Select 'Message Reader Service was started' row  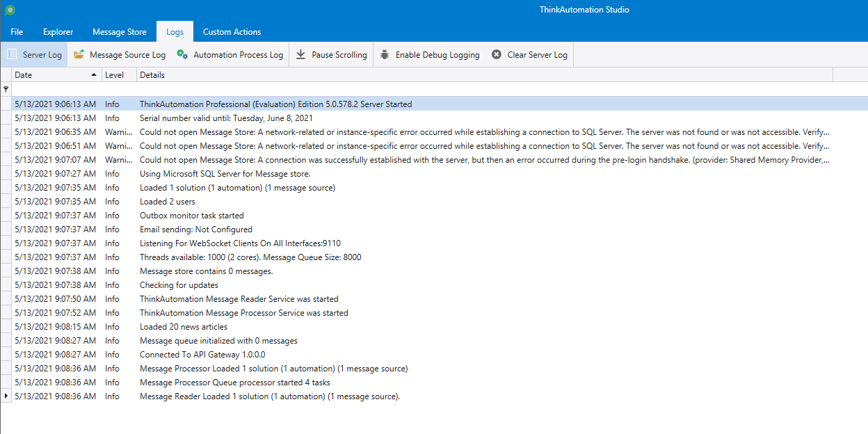434,298
